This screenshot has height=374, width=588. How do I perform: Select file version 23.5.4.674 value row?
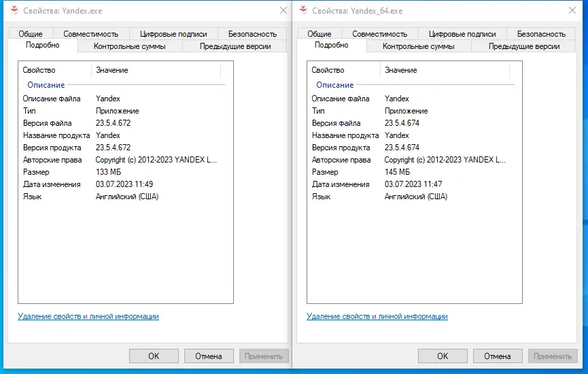point(402,123)
